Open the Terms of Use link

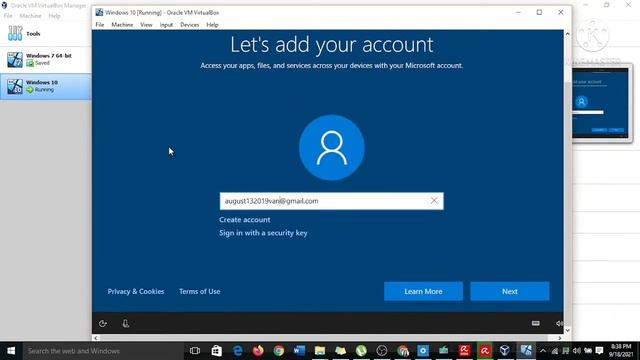tap(200, 291)
